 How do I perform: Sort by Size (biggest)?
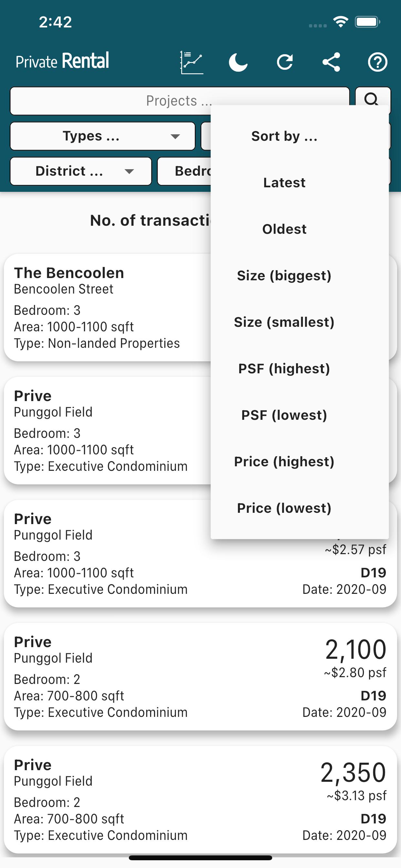pyautogui.click(x=284, y=276)
